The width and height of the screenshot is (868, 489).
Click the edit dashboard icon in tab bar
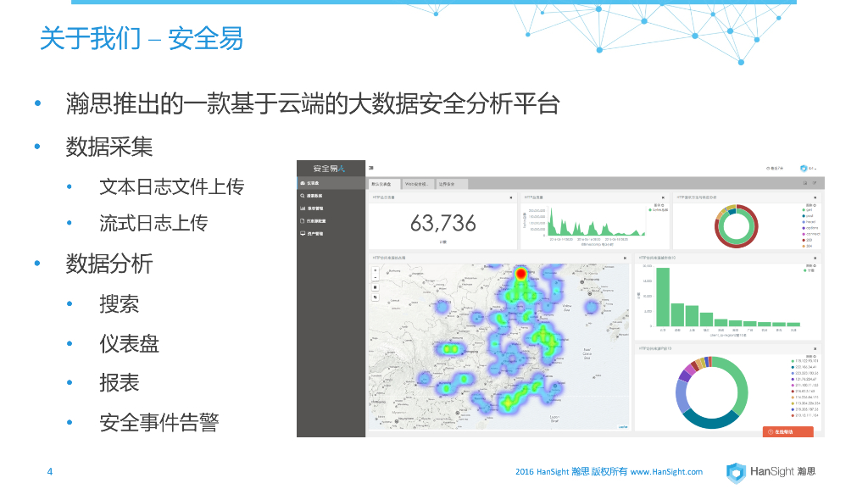[815, 183]
